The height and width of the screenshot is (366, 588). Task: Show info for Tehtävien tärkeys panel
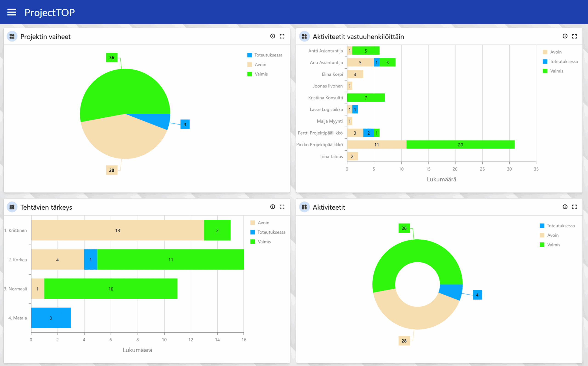coord(273,207)
